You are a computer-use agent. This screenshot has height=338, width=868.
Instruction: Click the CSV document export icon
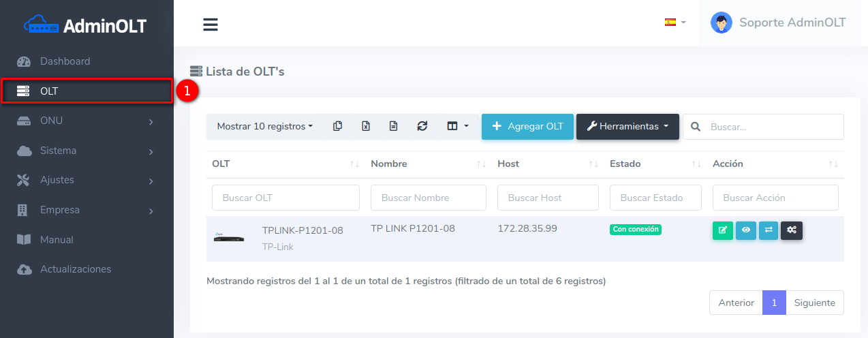click(394, 126)
